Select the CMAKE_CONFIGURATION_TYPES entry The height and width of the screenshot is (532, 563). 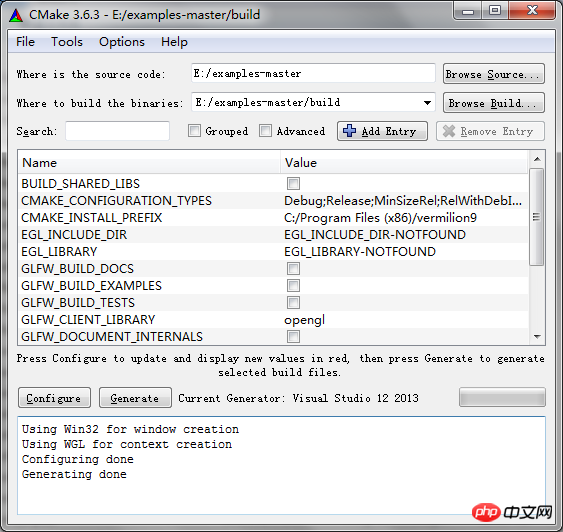pyautogui.click(x=116, y=201)
